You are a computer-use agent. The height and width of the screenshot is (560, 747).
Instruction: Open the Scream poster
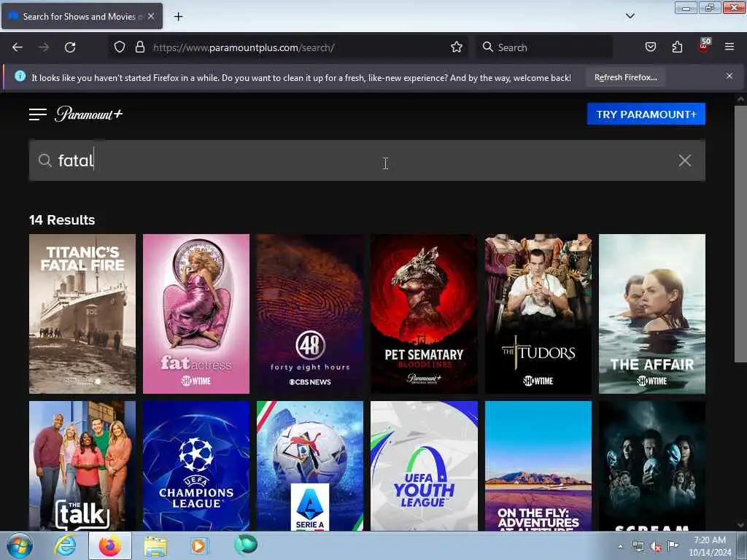click(x=652, y=466)
